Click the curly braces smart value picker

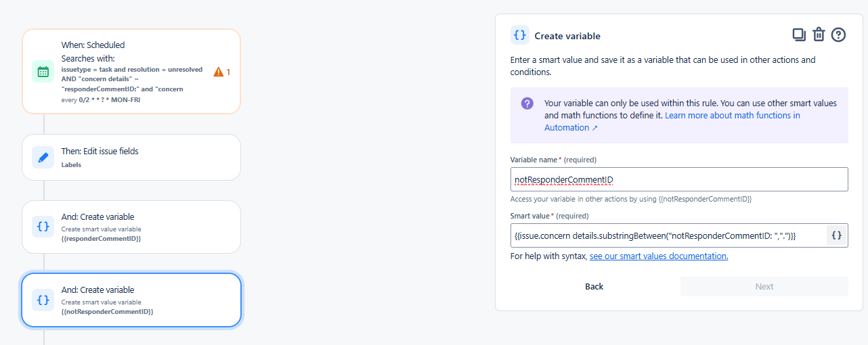coord(836,235)
